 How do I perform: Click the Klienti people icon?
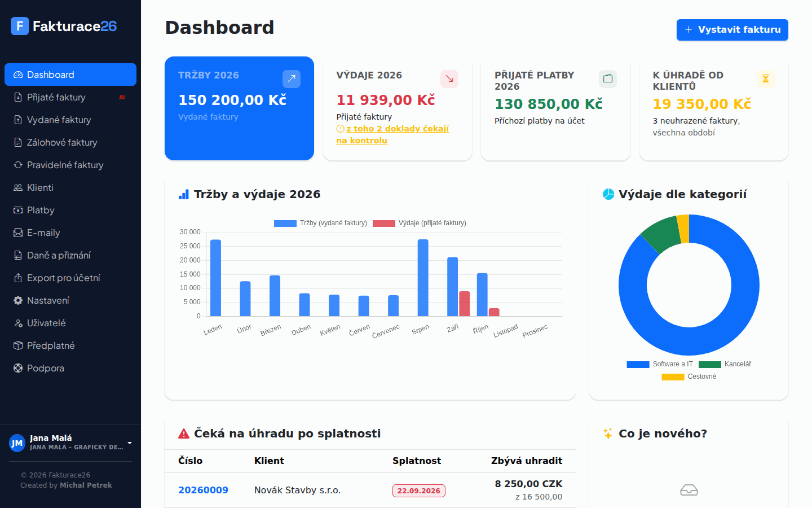click(x=18, y=187)
